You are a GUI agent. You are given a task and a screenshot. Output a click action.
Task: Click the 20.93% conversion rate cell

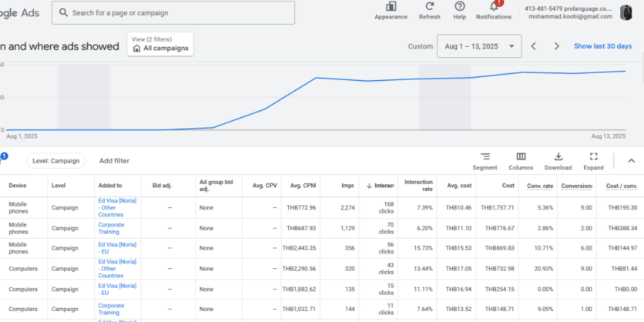[542, 269]
